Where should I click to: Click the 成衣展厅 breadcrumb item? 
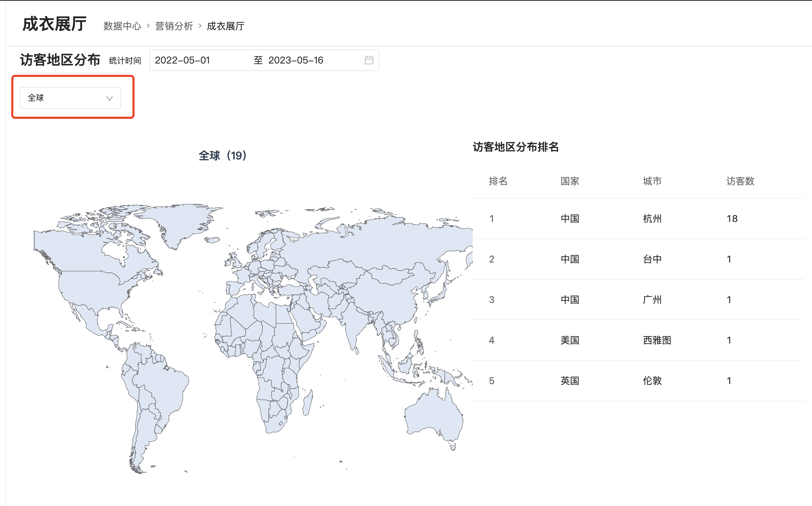[225, 26]
